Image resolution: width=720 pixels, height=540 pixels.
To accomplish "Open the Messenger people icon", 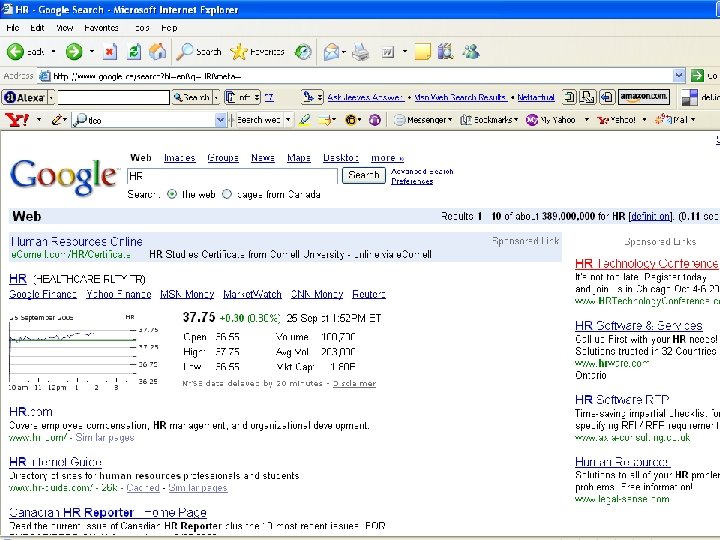I will [x=471, y=52].
